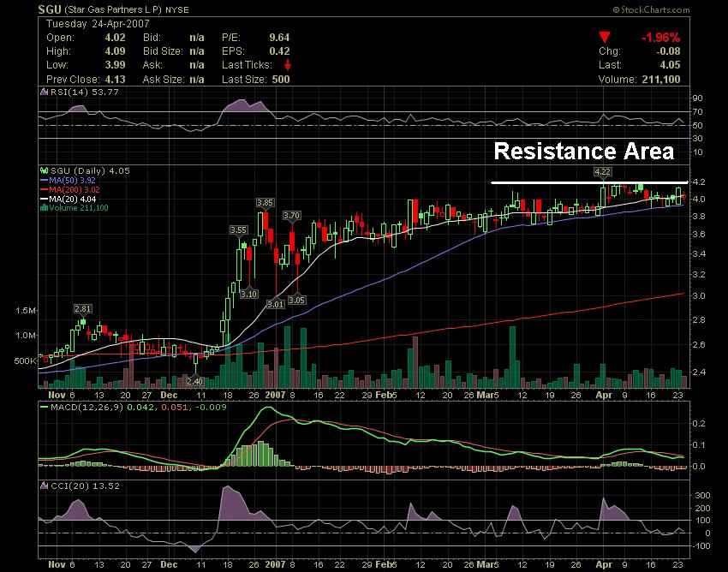Click the SGU ticker symbol in the title
Image resolution: width=728 pixels, height=572 pixels.
coord(50,9)
